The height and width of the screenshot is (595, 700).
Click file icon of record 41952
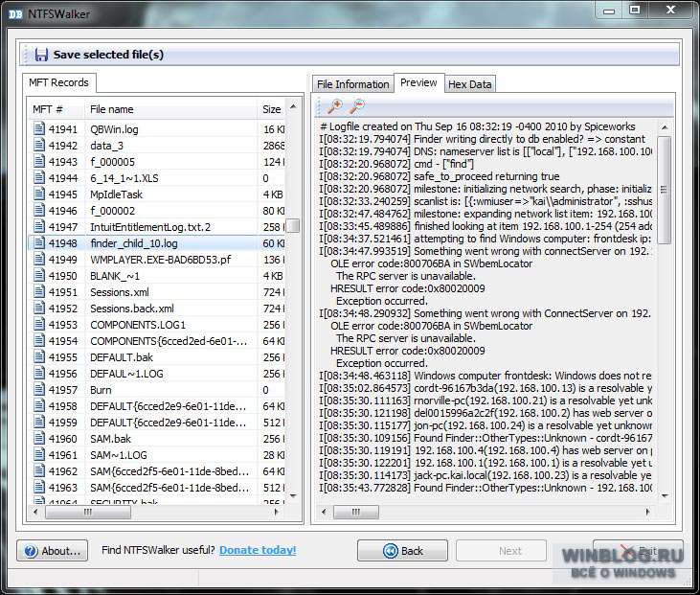pyautogui.click(x=39, y=309)
